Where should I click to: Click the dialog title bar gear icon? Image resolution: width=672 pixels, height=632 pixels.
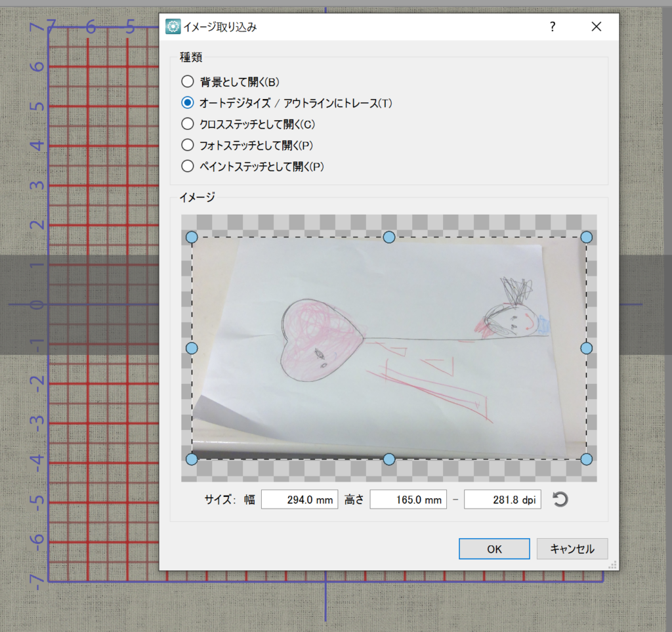pos(173,27)
